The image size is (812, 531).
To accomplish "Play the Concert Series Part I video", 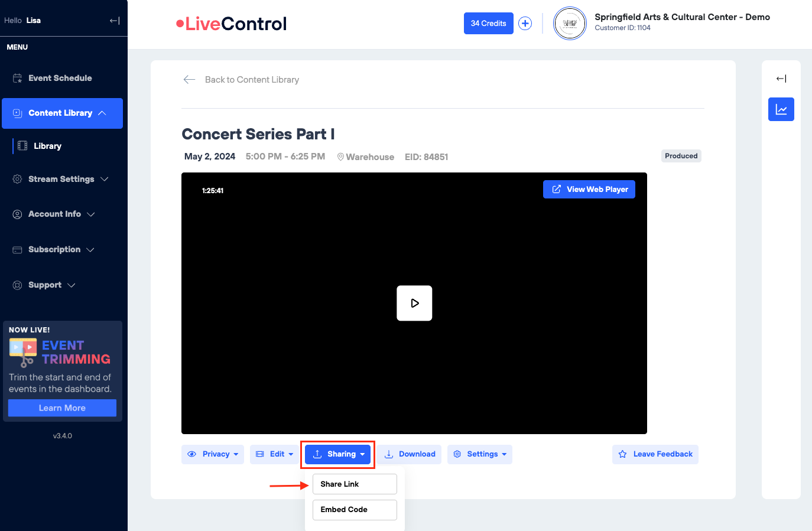I will 414,303.
